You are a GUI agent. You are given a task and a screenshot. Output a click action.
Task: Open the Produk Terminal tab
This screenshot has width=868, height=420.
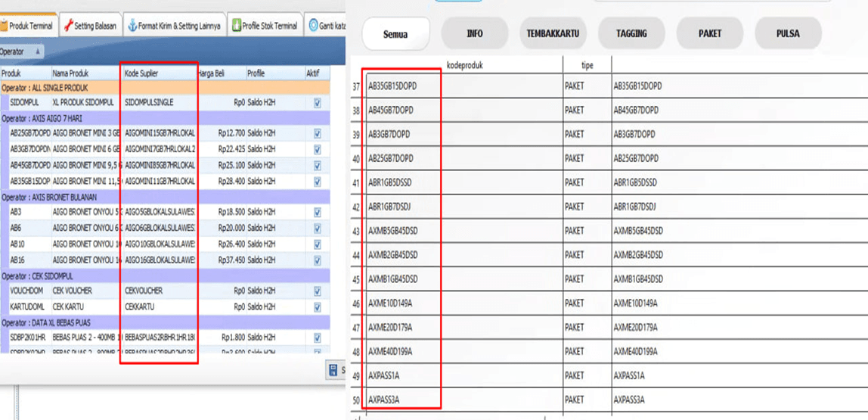(x=30, y=26)
